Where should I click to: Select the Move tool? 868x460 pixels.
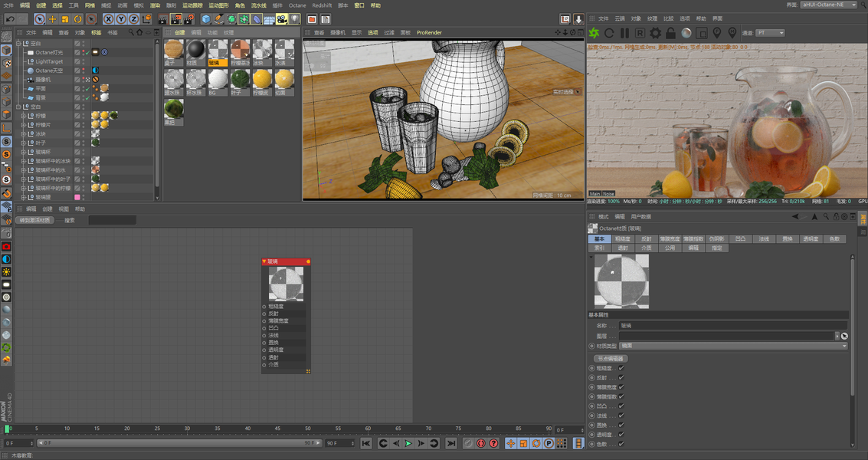point(53,19)
